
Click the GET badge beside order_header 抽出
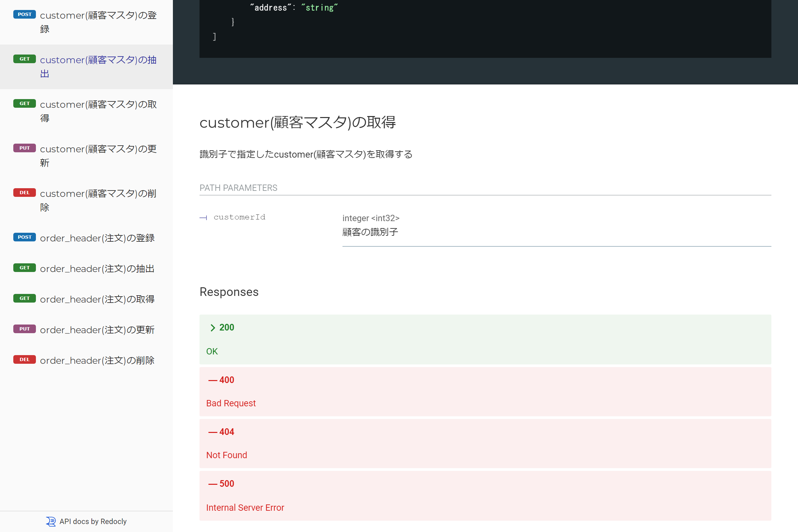(24, 268)
